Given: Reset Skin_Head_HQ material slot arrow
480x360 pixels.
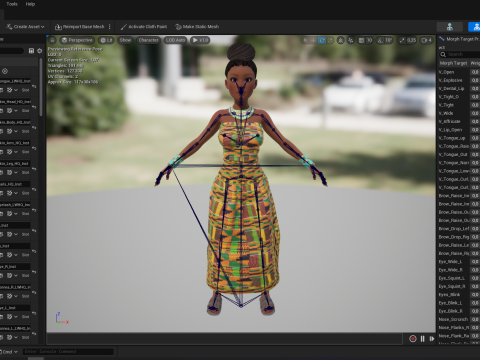Looking at the screenshot, I should [x=34, y=107].
